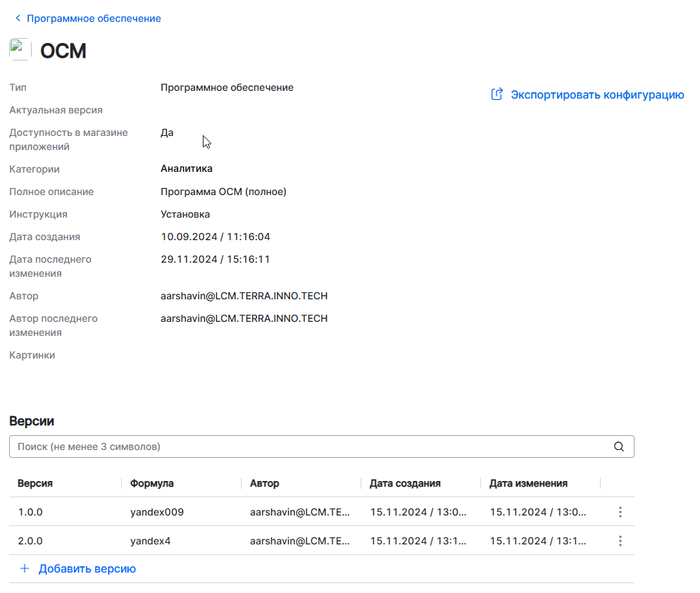This screenshot has height=593, width=700.
Task: Click the Аналитика category value
Action: pyautogui.click(x=186, y=168)
